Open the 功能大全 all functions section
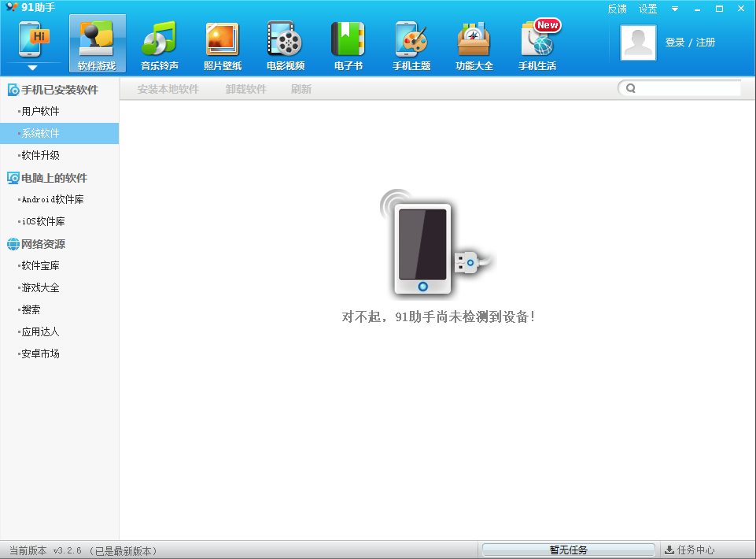 [x=474, y=46]
